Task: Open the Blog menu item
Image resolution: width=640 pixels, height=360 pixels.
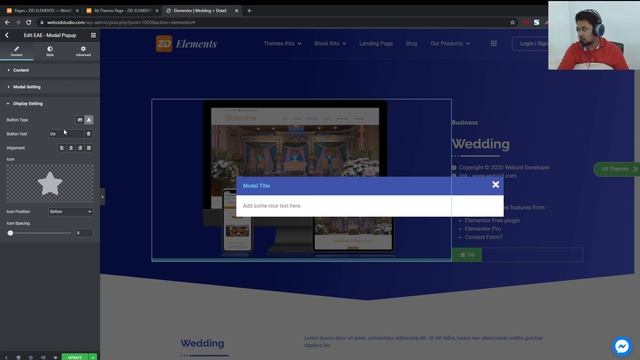Action: tap(411, 44)
